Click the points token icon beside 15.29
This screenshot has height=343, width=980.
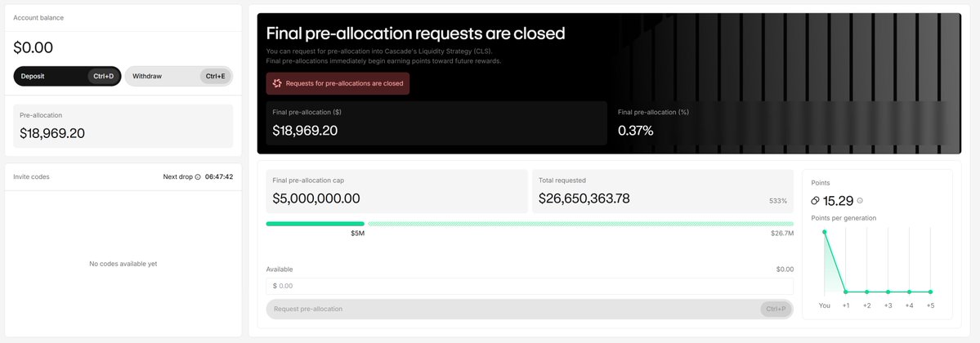click(x=815, y=201)
